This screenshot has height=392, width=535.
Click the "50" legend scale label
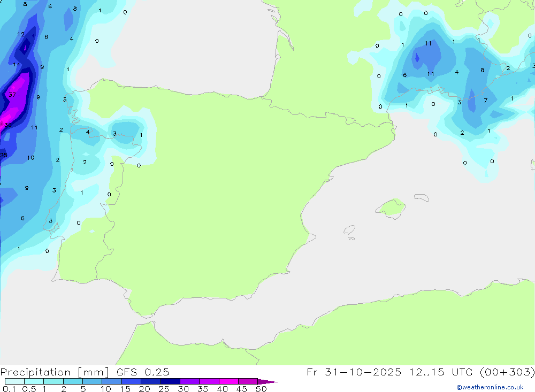[261, 389]
